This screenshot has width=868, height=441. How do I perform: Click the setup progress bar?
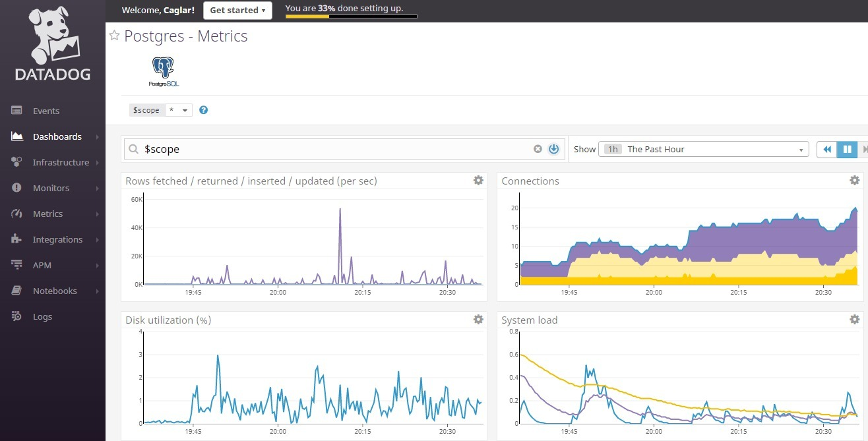(x=351, y=16)
